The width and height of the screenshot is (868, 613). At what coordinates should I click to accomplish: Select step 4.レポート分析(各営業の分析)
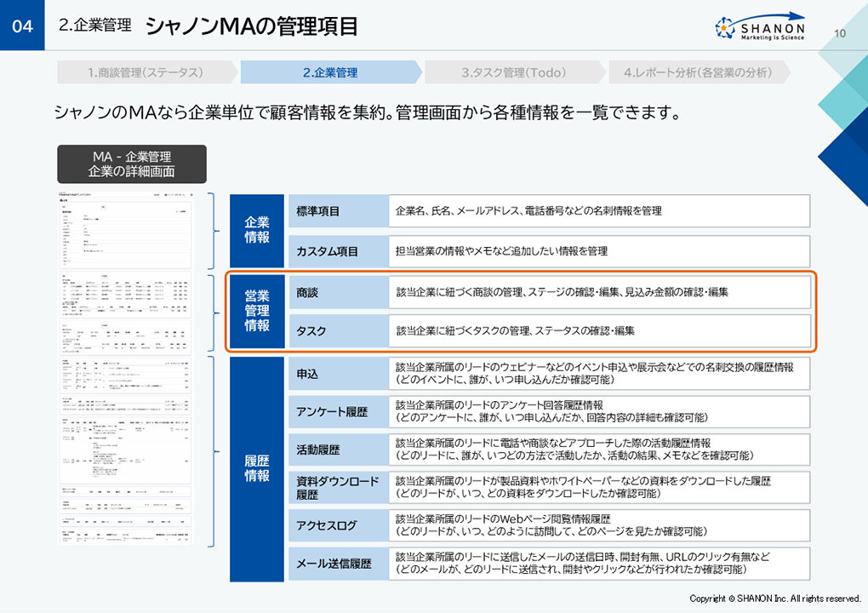(698, 72)
